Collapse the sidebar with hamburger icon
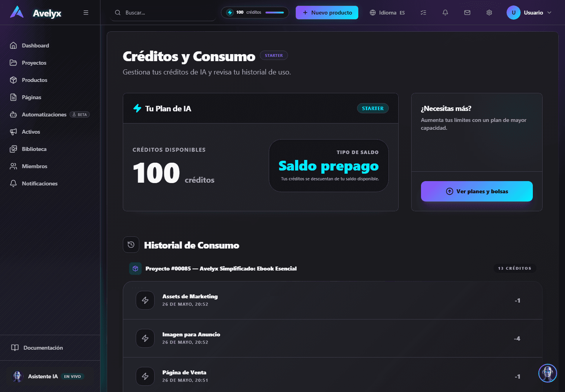565x392 pixels. (86, 13)
